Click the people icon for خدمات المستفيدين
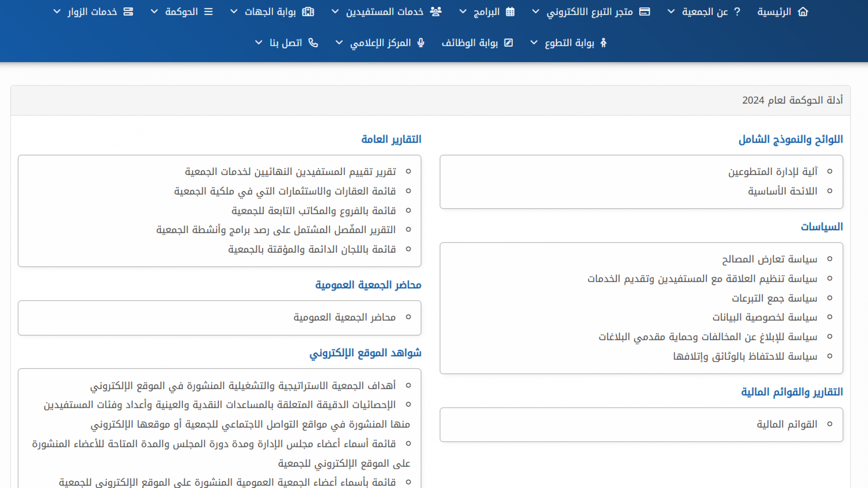The image size is (868, 488). click(436, 12)
